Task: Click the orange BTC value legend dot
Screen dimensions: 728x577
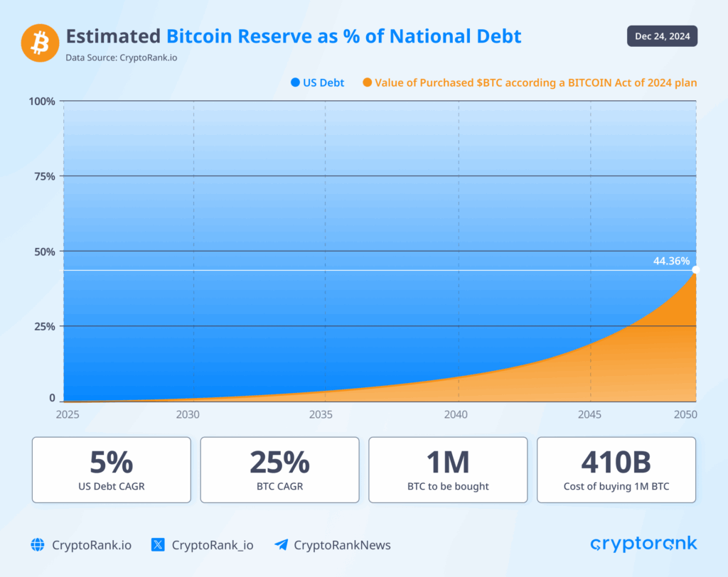Action: pyautogui.click(x=367, y=83)
